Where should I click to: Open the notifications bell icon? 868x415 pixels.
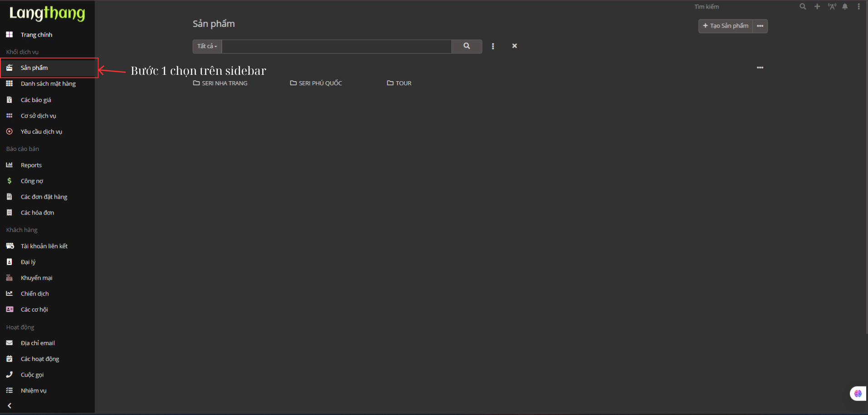coord(845,7)
